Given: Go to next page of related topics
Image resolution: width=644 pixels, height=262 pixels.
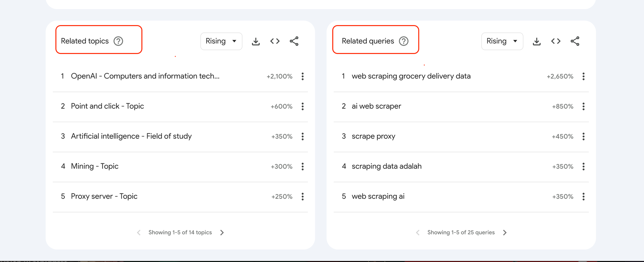Looking at the screenshot, I should click(222, 232).
